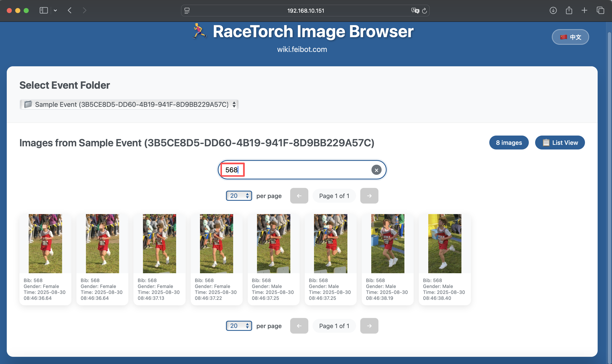Open a new tab with plus icon
The height and width of the screenshot is (364, 612).
(x=584, y=10)
